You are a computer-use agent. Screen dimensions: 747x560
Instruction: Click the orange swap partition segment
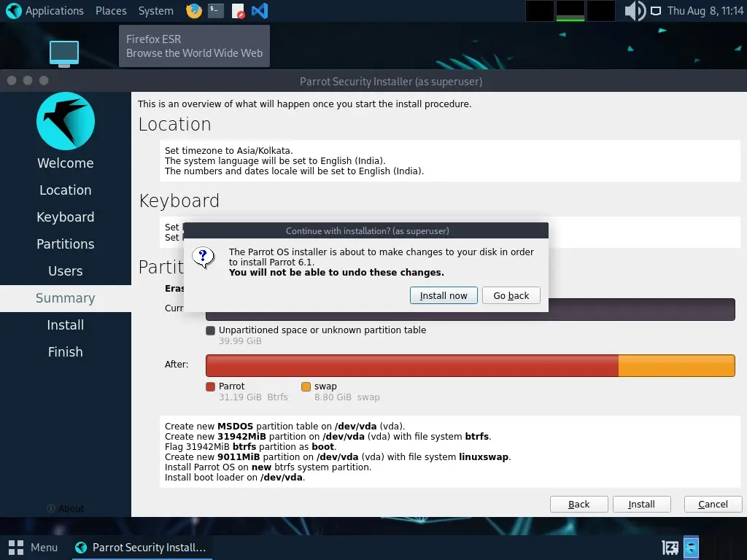click(x=676, y=365)
